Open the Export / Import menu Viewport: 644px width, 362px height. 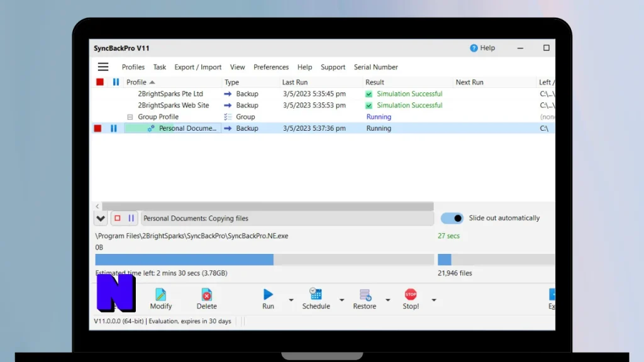(x=198, y=67)
